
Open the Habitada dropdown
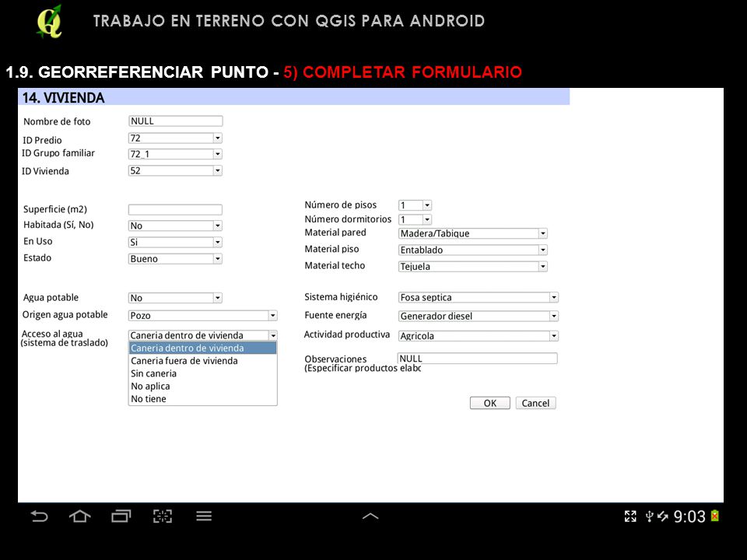coord(175,226)
